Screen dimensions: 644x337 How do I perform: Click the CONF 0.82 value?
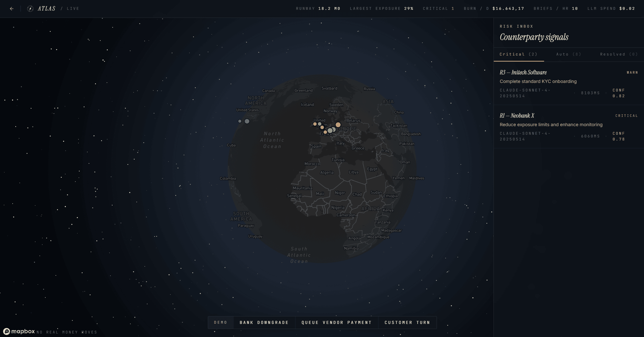pos(619,93)
